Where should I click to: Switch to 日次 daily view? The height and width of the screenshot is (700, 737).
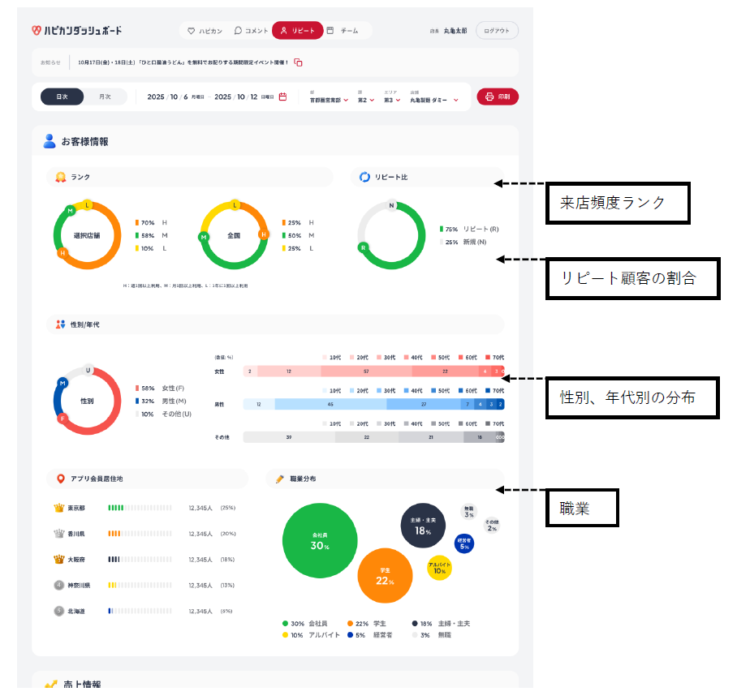click(x=62, y=97)
